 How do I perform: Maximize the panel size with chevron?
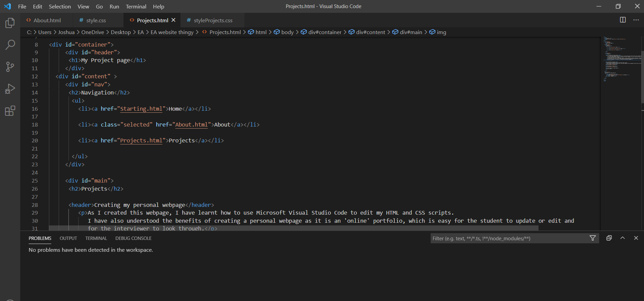[622, 238]
